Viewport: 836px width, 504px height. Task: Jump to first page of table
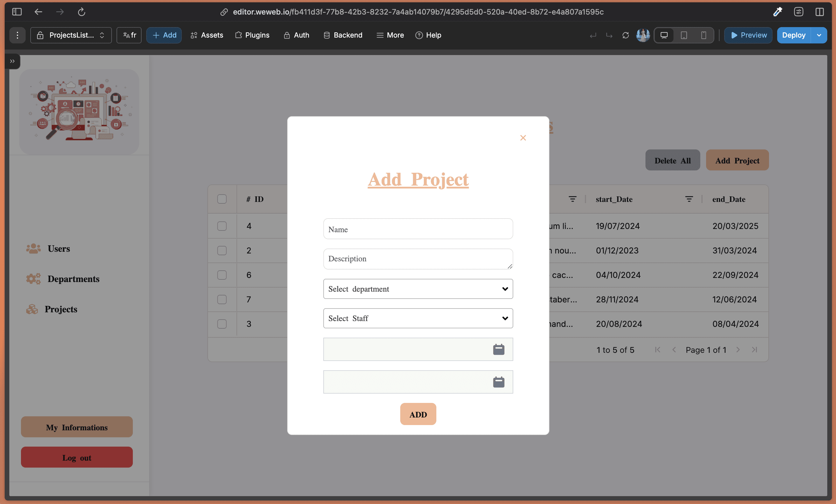(657, 350)
